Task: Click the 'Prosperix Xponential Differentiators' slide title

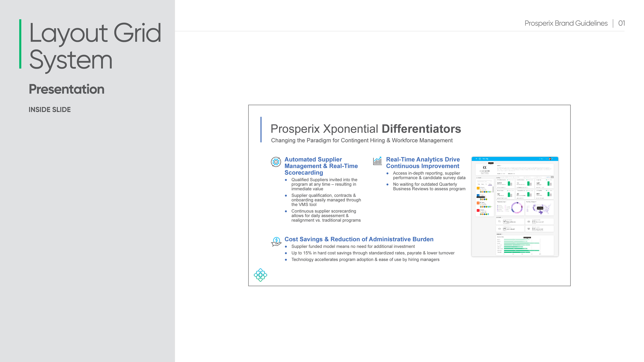Action: 366,129
